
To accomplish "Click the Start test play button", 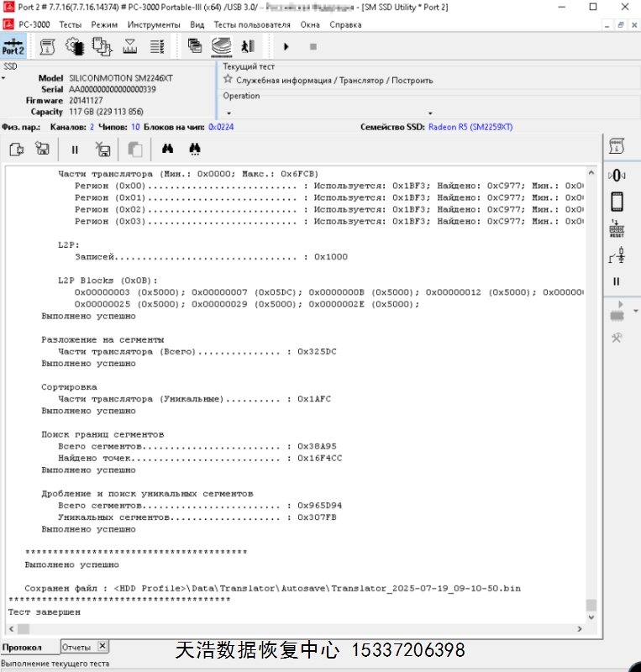I will pos(286,46).
